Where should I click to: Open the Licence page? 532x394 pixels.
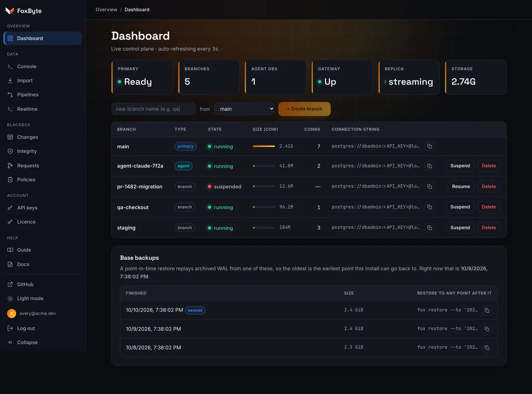pos(43,222)
